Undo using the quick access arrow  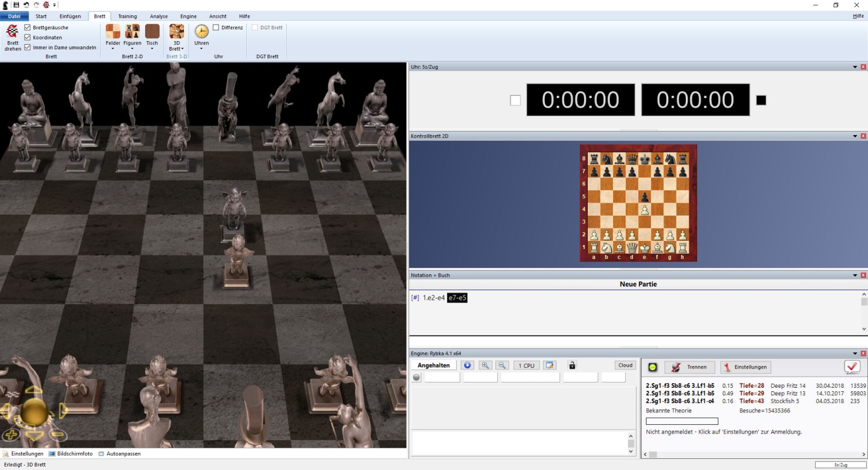point(26,5)
